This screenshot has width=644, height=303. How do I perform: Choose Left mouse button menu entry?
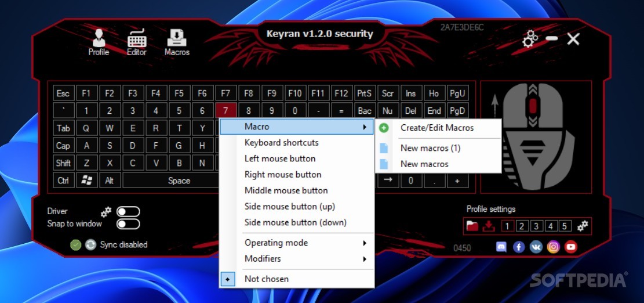point(297,158)
